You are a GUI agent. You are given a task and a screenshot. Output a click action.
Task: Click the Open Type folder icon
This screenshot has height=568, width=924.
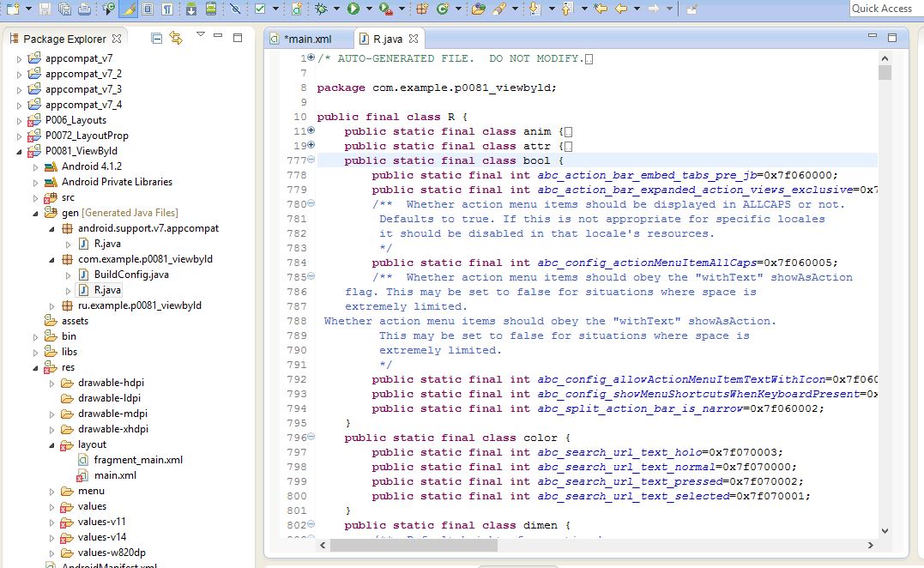tap(479, 9)
